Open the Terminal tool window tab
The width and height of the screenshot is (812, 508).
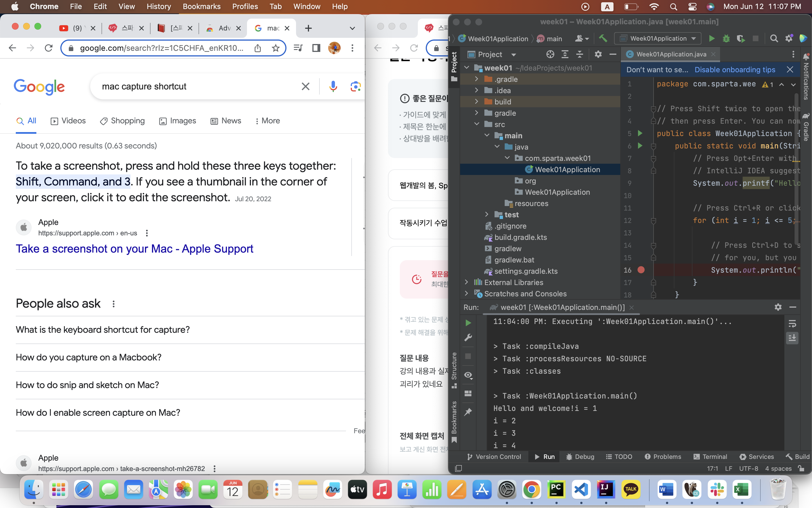(x=710, y=457)
